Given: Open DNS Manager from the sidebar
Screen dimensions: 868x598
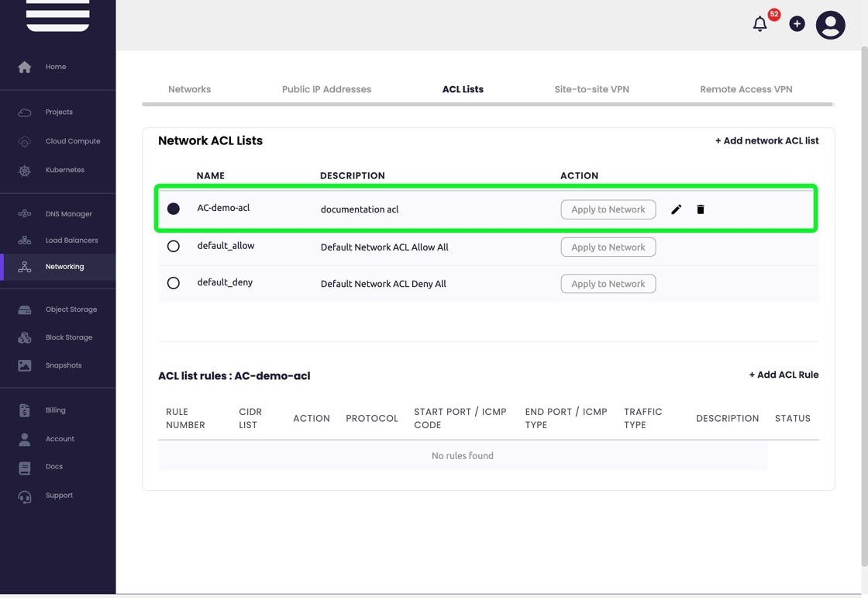Looking at the screenshot, I should point(68,214).
